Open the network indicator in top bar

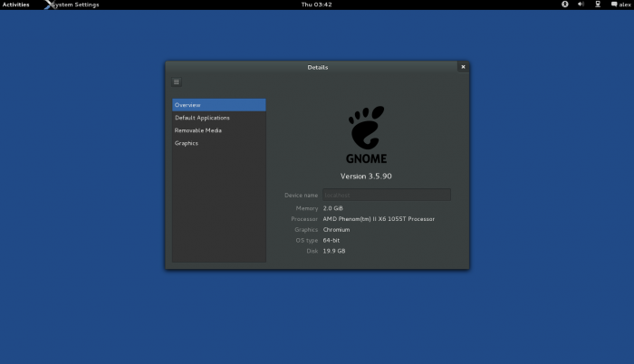pos(598,5)
